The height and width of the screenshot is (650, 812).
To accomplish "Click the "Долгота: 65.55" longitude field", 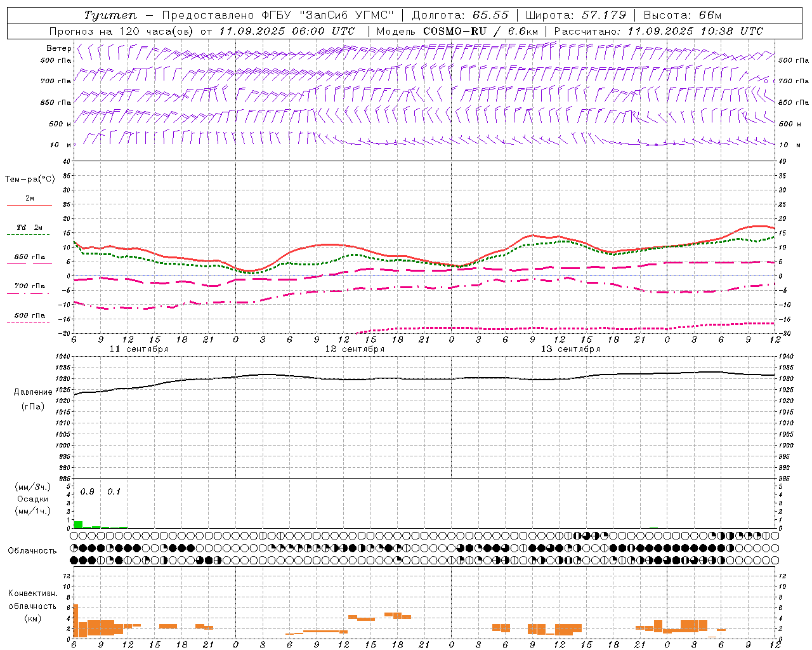I will point(460,15).
